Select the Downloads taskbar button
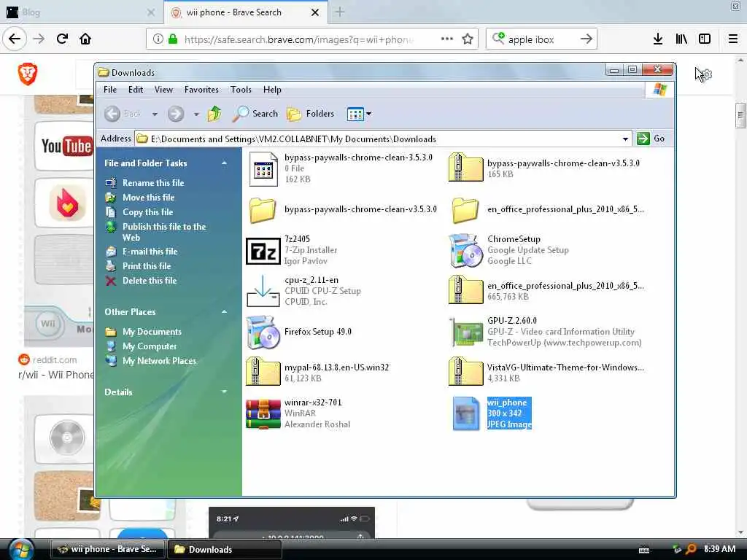 click(x=224, y=550)
